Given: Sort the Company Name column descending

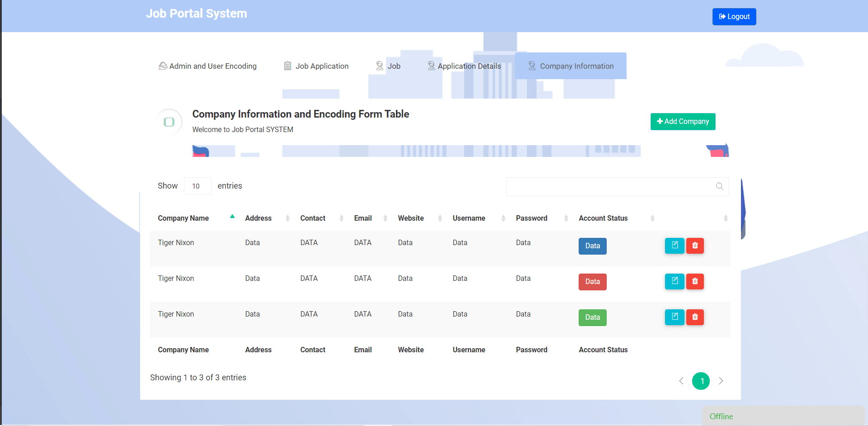Looking at the screenshot, I should [232, 216].
